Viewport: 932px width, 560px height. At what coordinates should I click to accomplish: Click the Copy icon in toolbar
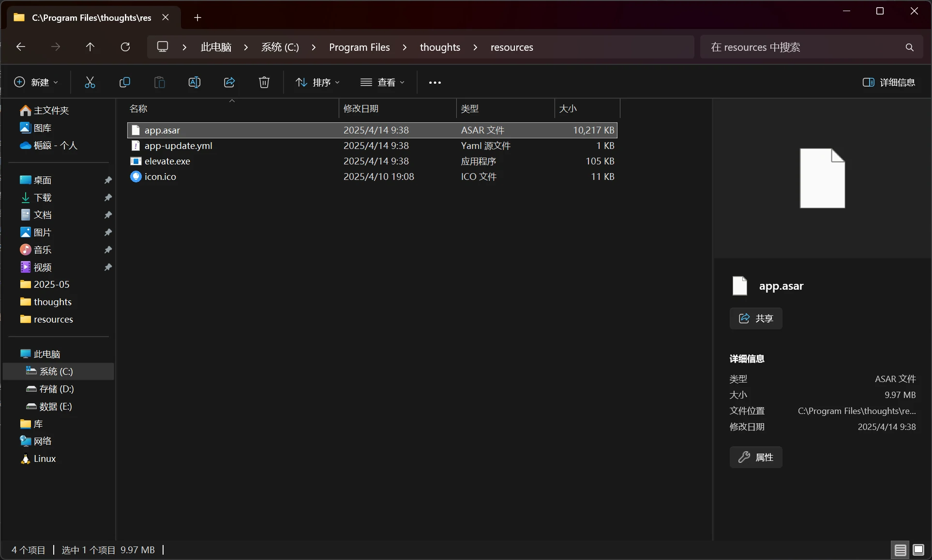tap(124, 82)
